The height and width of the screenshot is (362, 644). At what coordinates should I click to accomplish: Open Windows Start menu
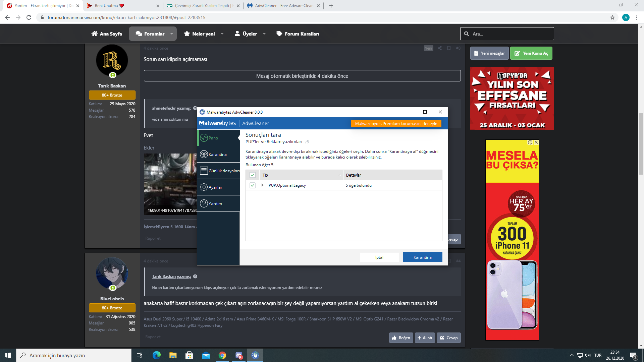[x=8, y=355]
